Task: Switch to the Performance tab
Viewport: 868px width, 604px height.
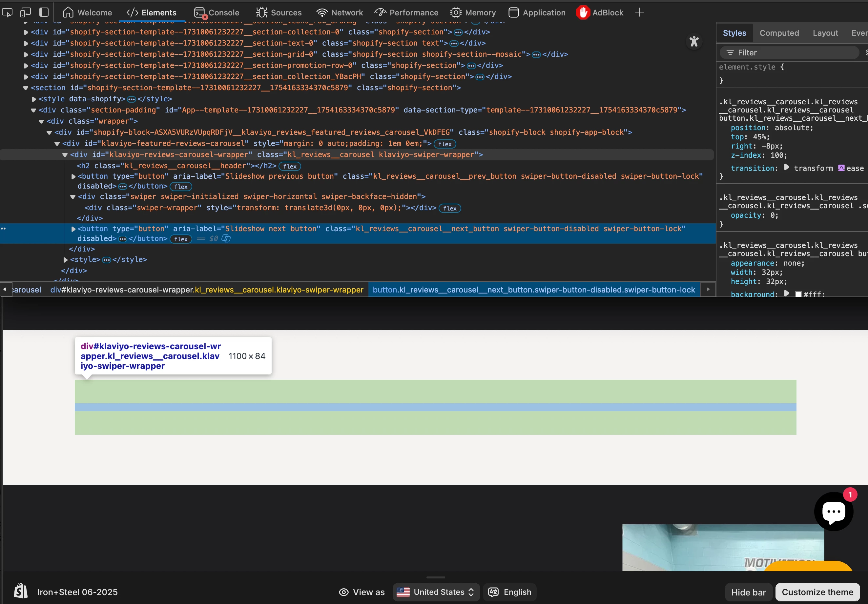Action: [406, 12]
